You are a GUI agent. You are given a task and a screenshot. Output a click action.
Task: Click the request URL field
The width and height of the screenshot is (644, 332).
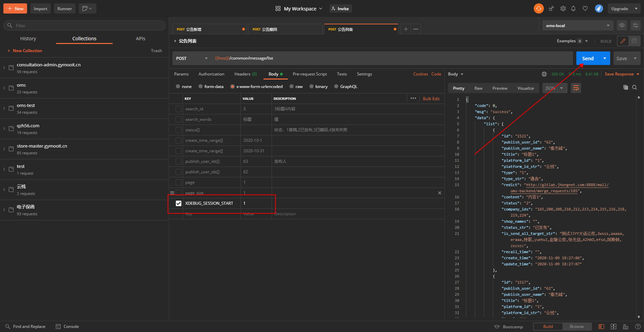(392, 58)
